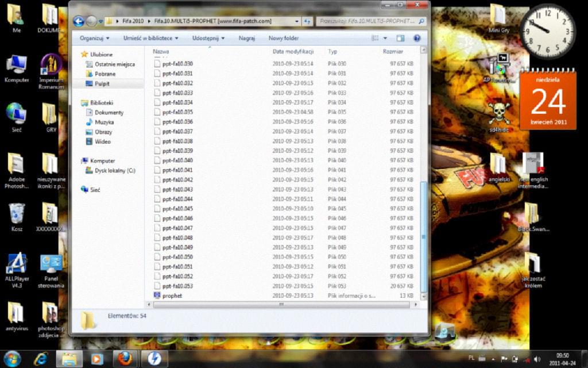This screenshot has height=368, width=588.
Task: Go back with the Explorer back arrow
Action: pyautogui.click(x=78, y=21)
